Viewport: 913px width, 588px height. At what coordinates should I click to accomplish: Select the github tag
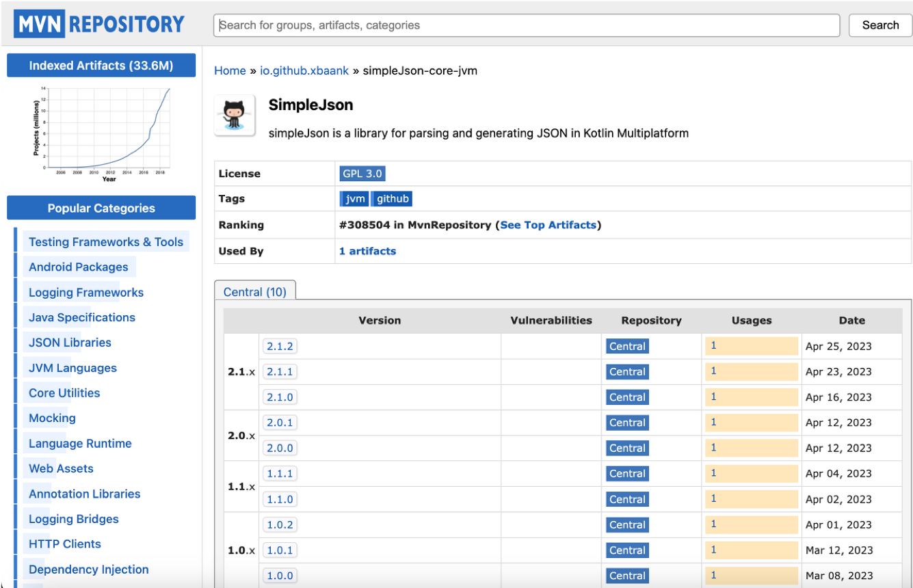coord(393,199)
